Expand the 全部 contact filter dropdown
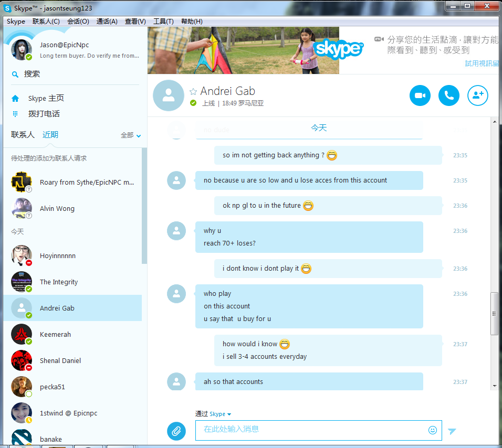This screenshot has height=448, width=502. 131,135
